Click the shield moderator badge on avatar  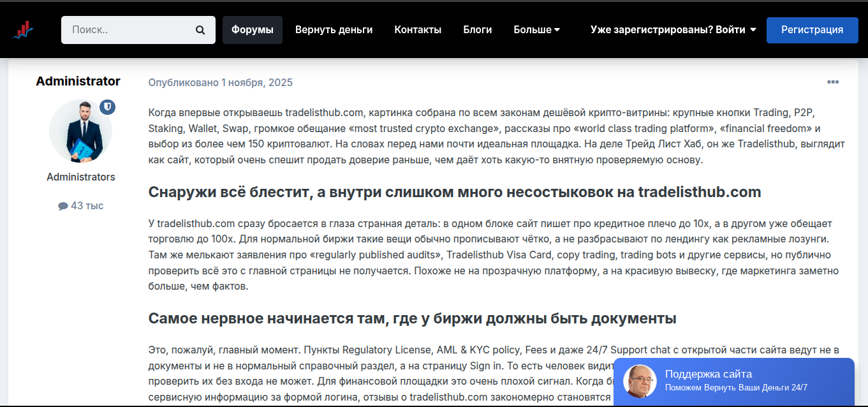107,107
